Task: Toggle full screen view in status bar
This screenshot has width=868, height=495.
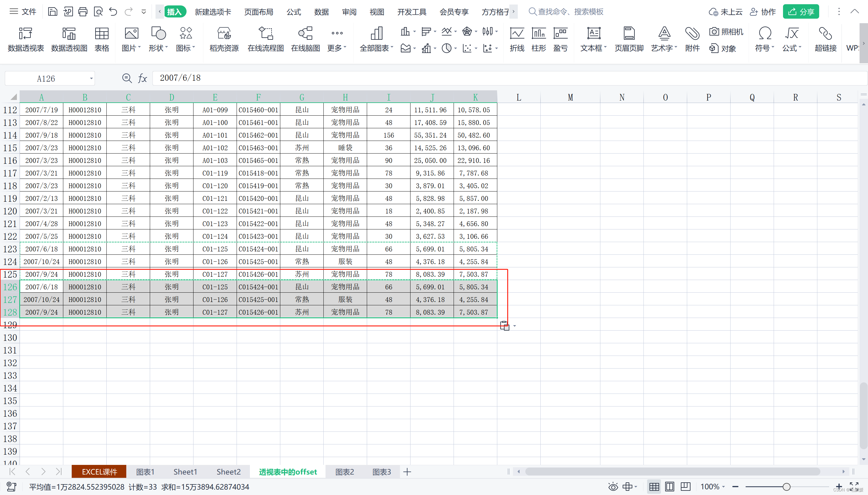Action: pos(854,487)
